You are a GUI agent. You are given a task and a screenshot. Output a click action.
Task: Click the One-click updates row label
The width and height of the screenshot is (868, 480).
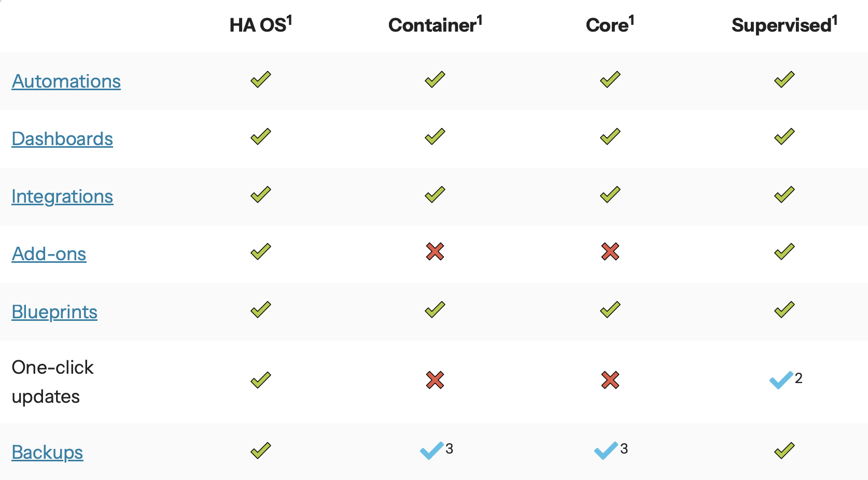coord(52,382)
